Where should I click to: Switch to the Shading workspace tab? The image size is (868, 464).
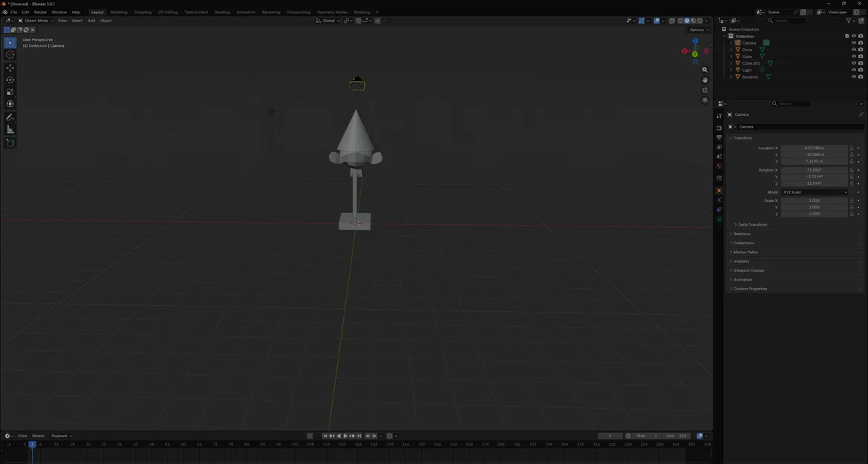222,12
